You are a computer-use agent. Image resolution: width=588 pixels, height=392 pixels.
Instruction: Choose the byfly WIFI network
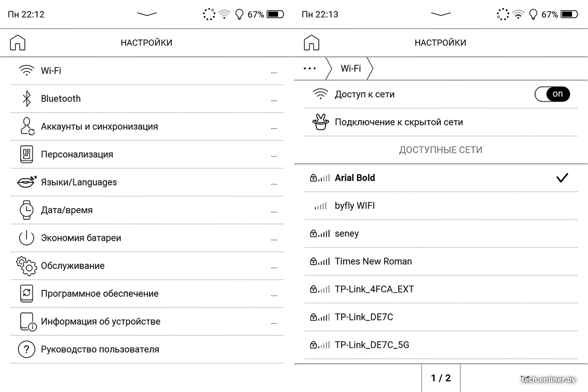point(354,206)
